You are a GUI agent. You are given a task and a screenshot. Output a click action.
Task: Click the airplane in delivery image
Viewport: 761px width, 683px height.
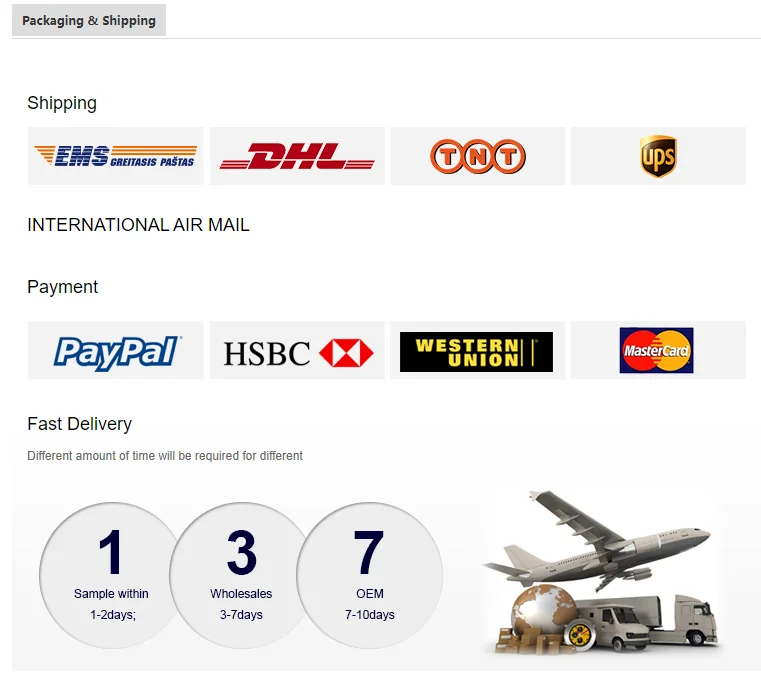click(596, 541)
